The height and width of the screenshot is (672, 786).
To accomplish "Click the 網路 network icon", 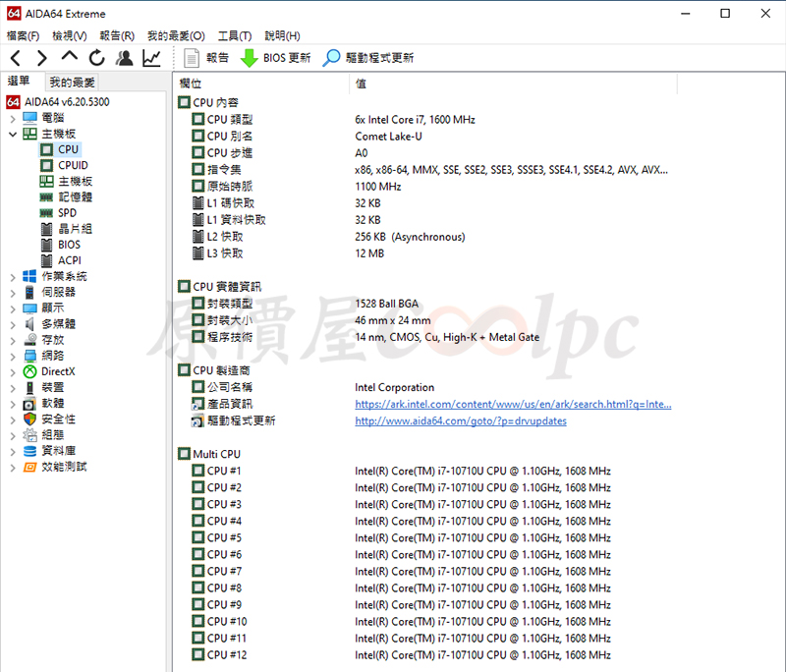I will [x=30, y=356].
